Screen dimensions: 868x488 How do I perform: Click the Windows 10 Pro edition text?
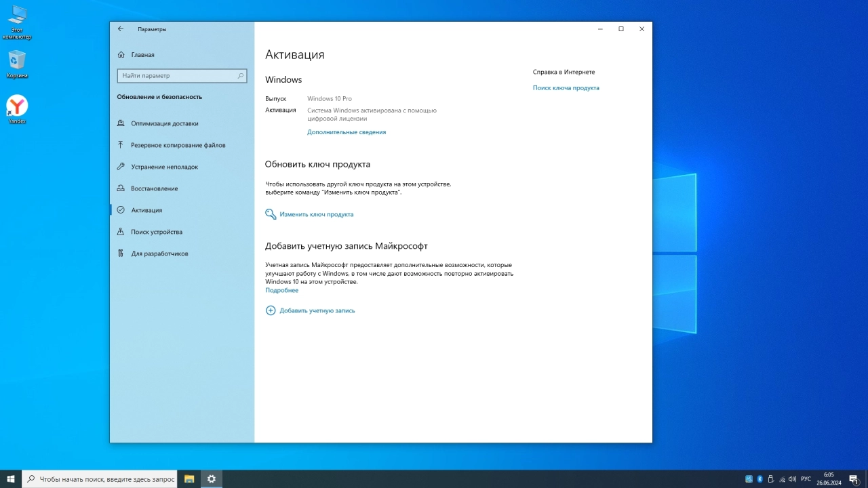click(x=330, y=99)
